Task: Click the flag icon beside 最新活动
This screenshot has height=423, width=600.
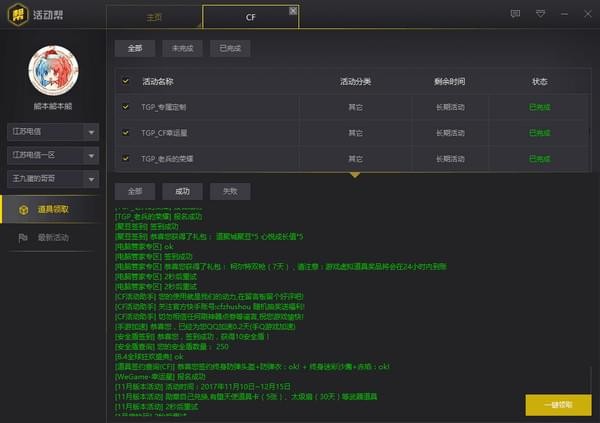Action: (23, 238)
